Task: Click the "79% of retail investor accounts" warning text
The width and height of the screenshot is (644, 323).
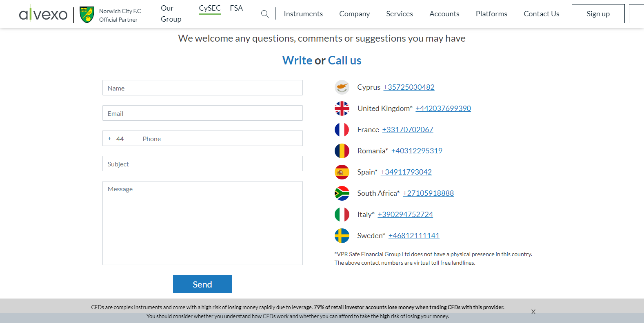Action: tap(409, 308)
